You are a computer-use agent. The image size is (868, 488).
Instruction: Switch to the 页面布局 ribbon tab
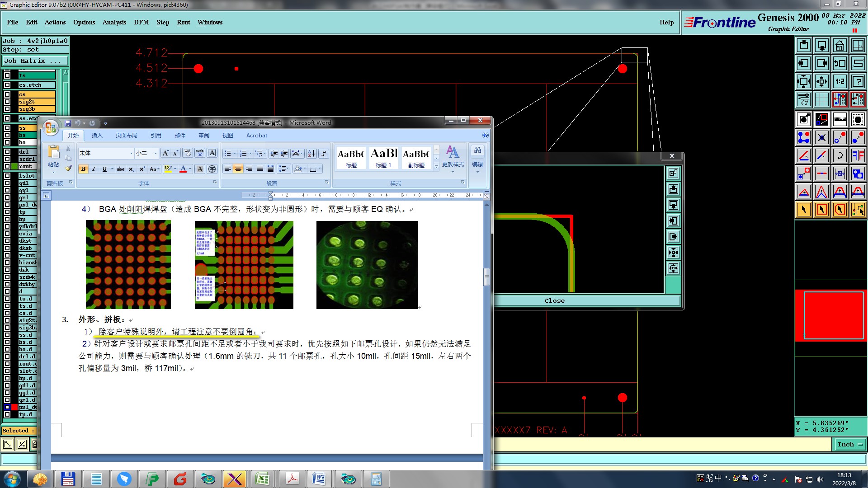126,136
